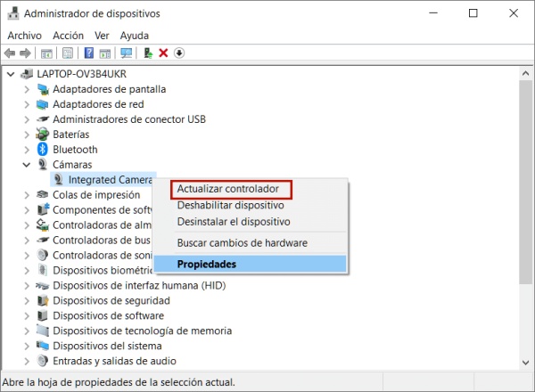
Task: Expand Administradores de conector USB
Action: coord(27,119)
